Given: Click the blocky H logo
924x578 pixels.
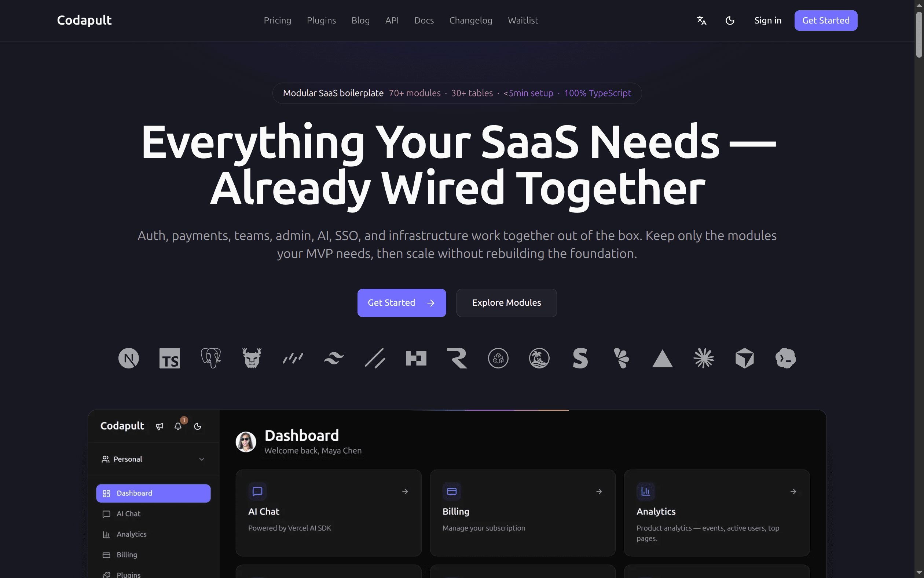Looking at the screenshot, I should tap(416, 358).
